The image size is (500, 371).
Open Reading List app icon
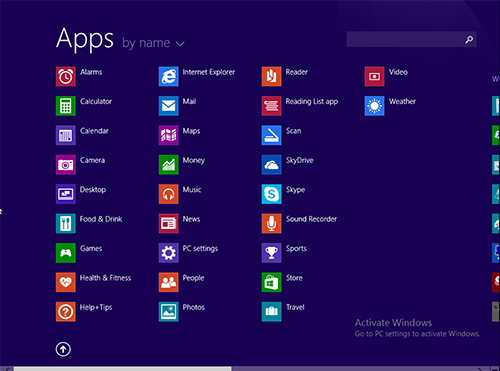pos(271,106)
